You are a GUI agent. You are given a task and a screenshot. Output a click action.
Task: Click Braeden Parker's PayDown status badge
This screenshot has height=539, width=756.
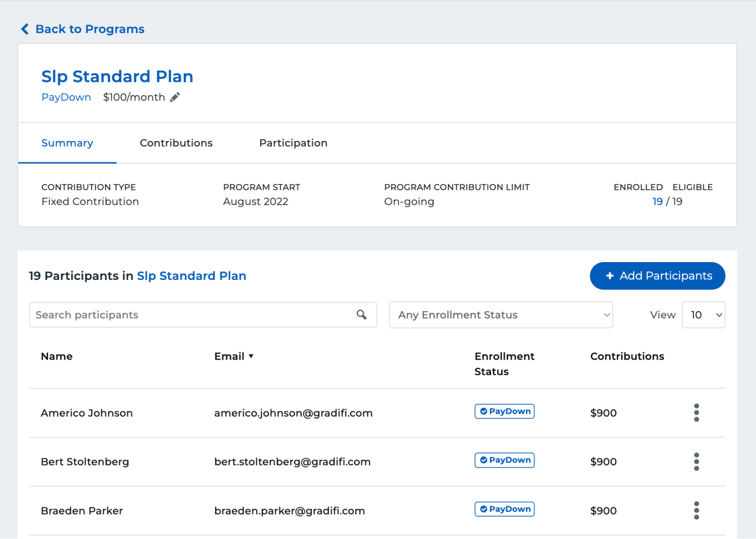point(505,509)
